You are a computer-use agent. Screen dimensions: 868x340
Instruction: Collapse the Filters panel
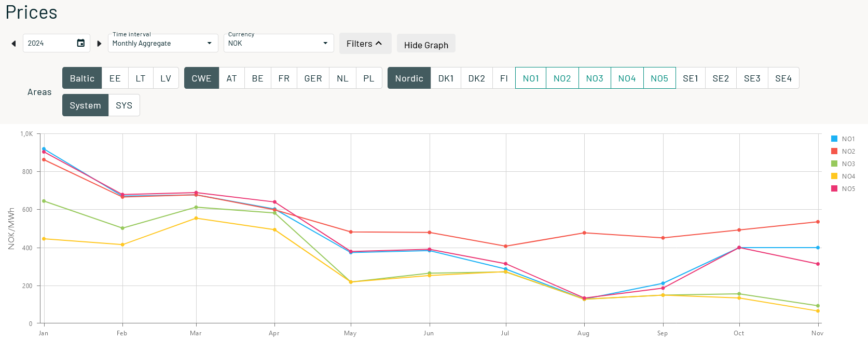(365, 44)
